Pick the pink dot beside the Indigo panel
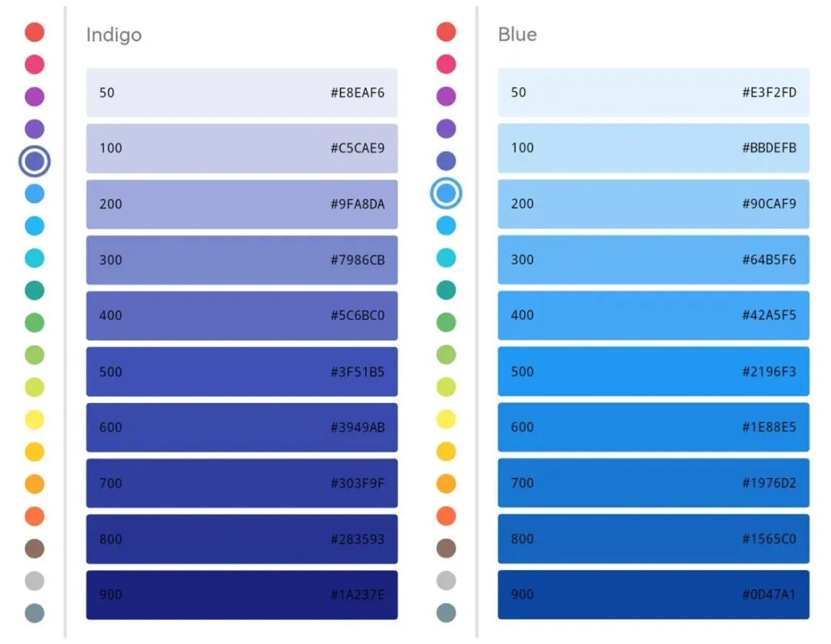 pyautogui.click(x=35, y=65)
